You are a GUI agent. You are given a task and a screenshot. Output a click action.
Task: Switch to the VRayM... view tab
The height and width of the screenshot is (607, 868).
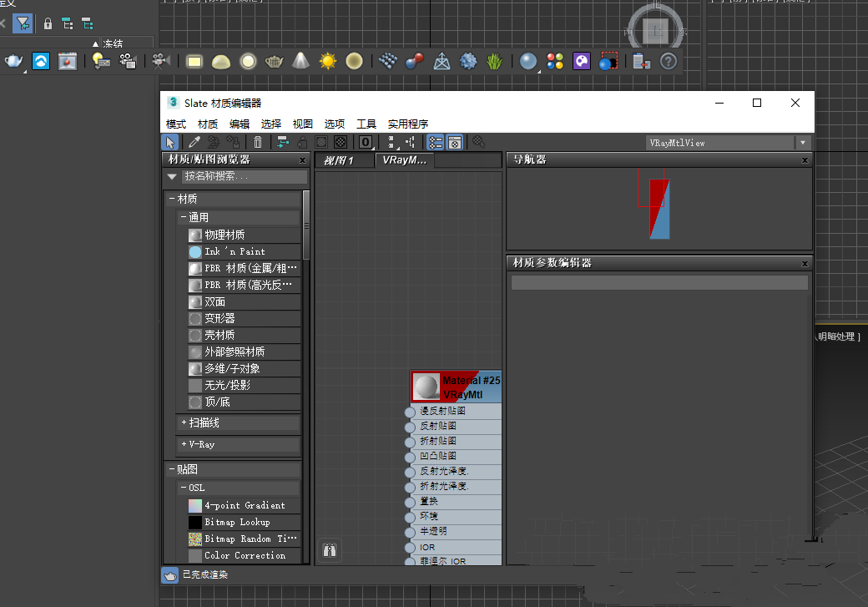pyautogui.click(x=405, y=160)
